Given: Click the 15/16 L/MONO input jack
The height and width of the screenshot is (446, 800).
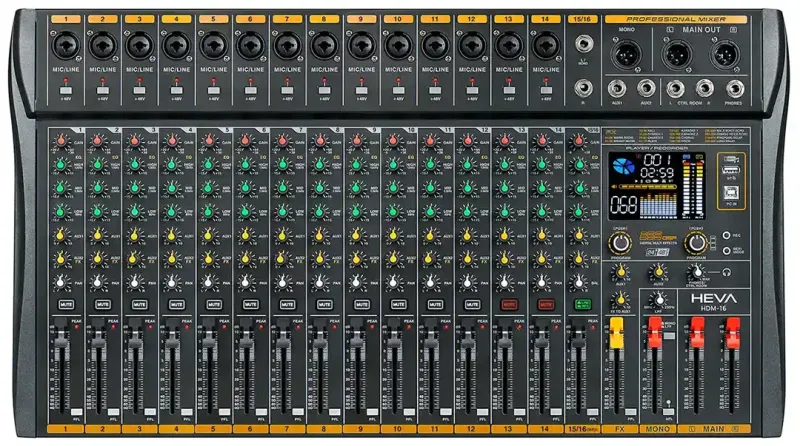Looking at the screenshot, I should [584, 44].
